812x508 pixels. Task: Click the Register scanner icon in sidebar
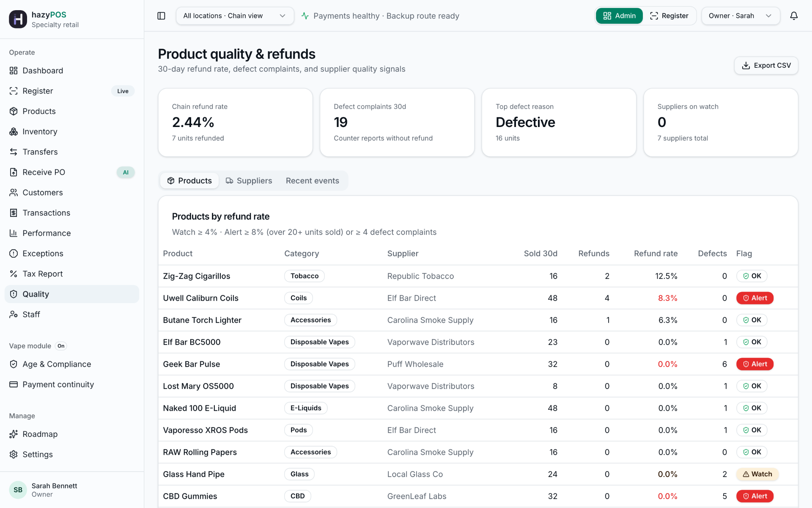pos(14,91)
